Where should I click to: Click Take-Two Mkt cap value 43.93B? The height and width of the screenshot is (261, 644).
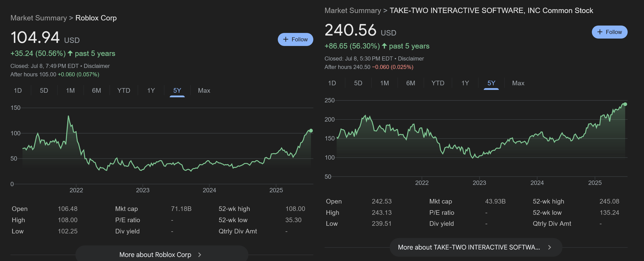pos(495,201)
